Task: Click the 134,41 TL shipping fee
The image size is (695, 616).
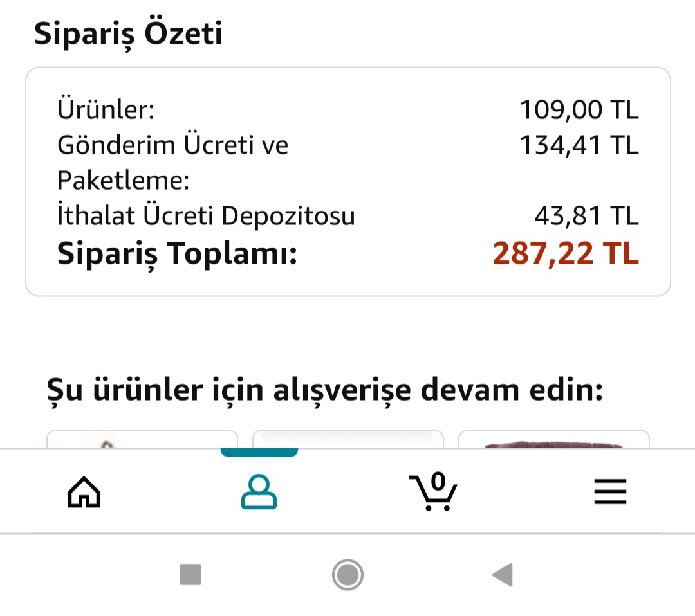Action: (579, 145)
